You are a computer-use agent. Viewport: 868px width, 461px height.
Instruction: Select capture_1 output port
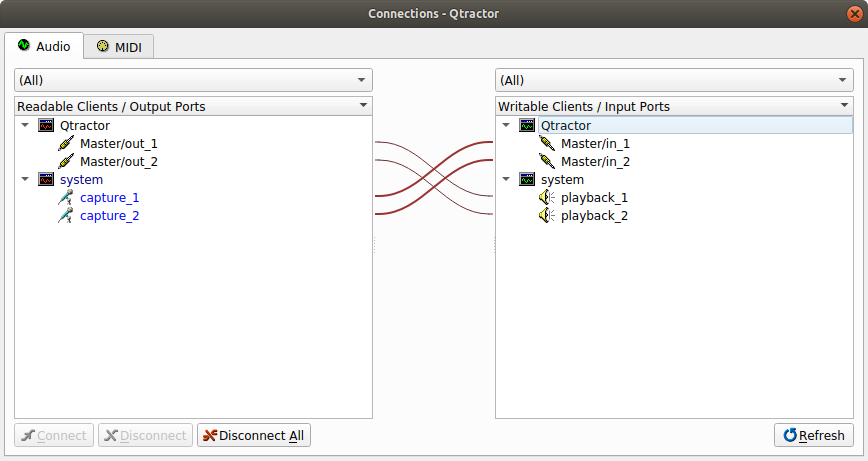click(x=110, y=198)
